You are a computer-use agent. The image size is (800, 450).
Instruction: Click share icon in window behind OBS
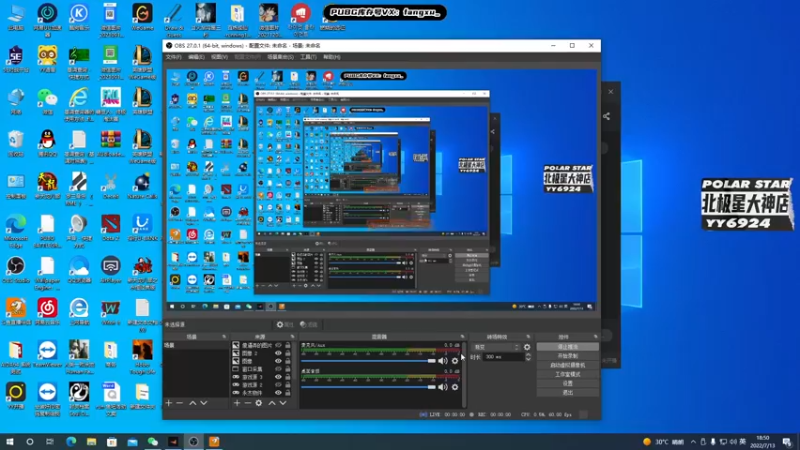click(606, 116)
